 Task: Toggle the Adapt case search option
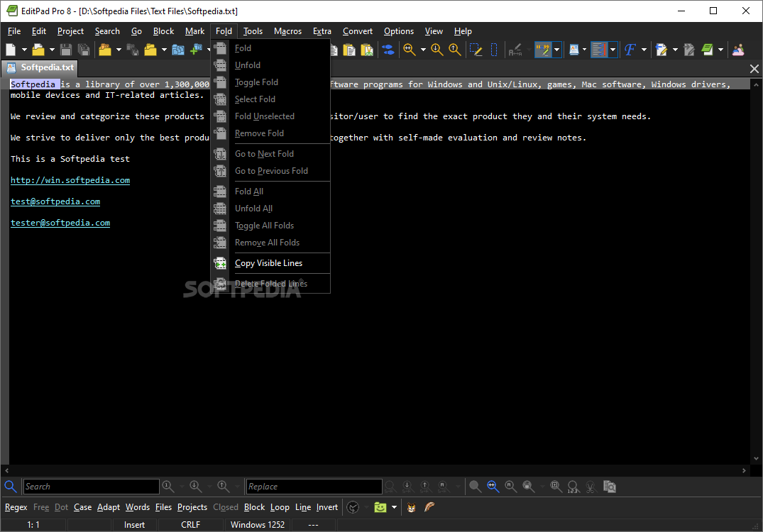[109, 507]
